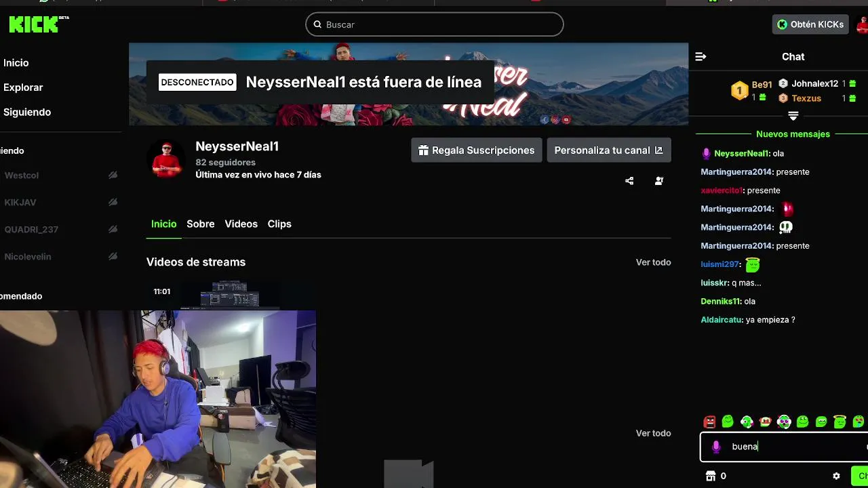
Task: Click the offline icon next to KIKJAV
Action: [113, 202]
